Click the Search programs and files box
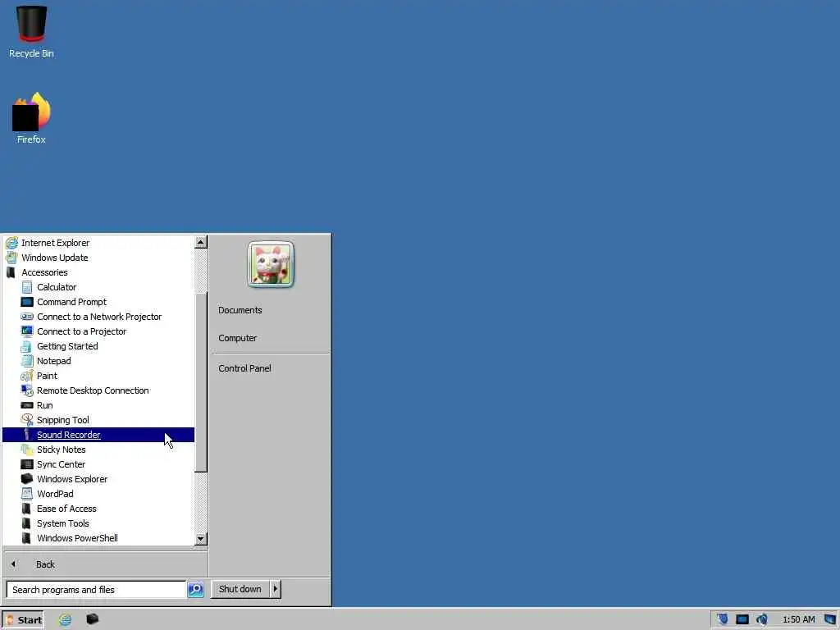 [x=97, y=590]
